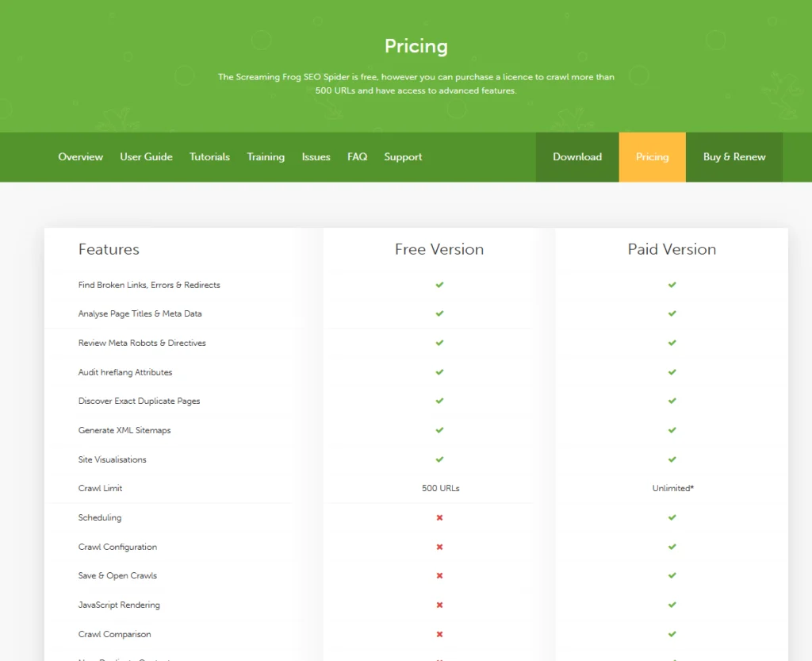Click Paid Version checkmark for Crawl Configuration
The height and width of the screenshot is (661, 812).
point(672,547)
